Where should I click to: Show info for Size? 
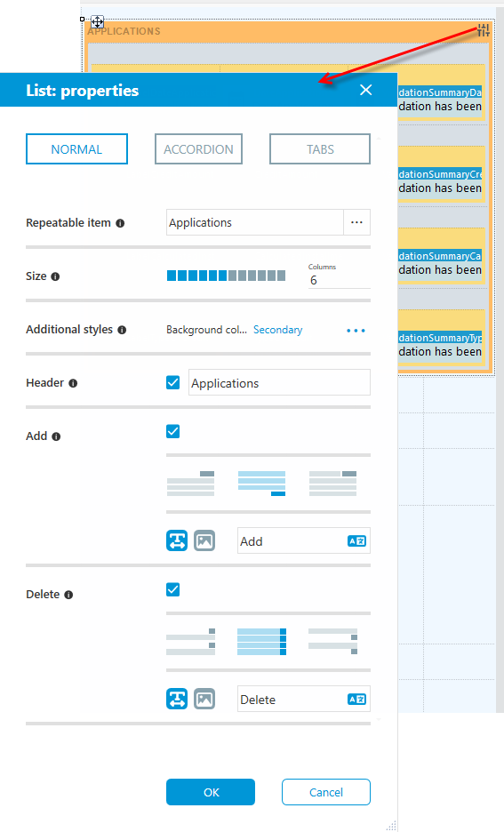click(x=56, y=276)
